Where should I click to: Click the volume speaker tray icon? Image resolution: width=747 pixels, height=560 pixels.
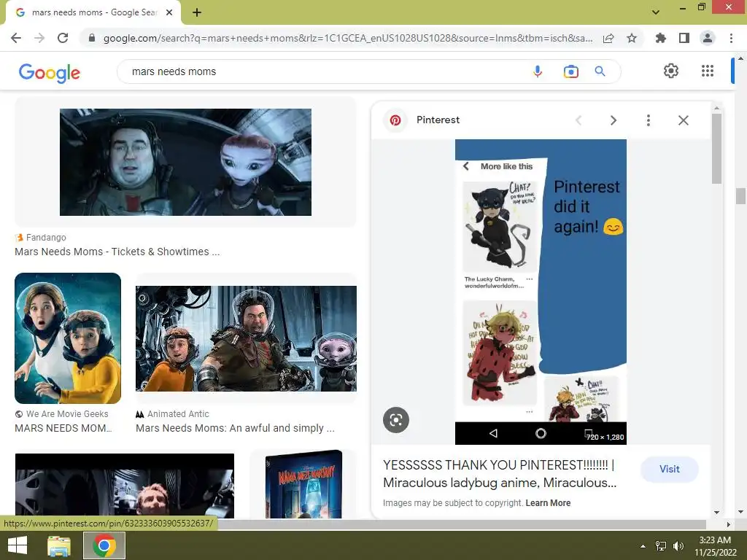click(678, 546)
